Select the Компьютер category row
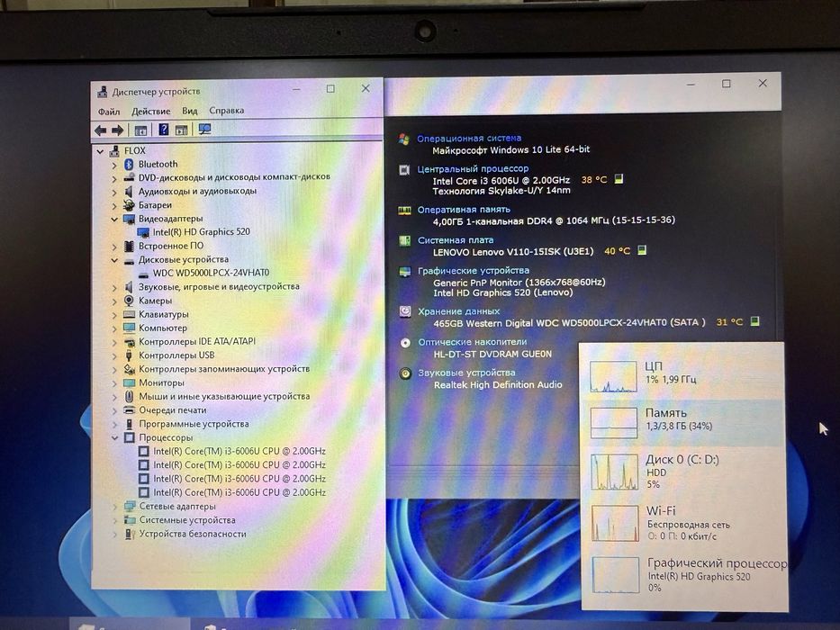The height and width of the screenshot is (630, 840). (x=163, y=328)
